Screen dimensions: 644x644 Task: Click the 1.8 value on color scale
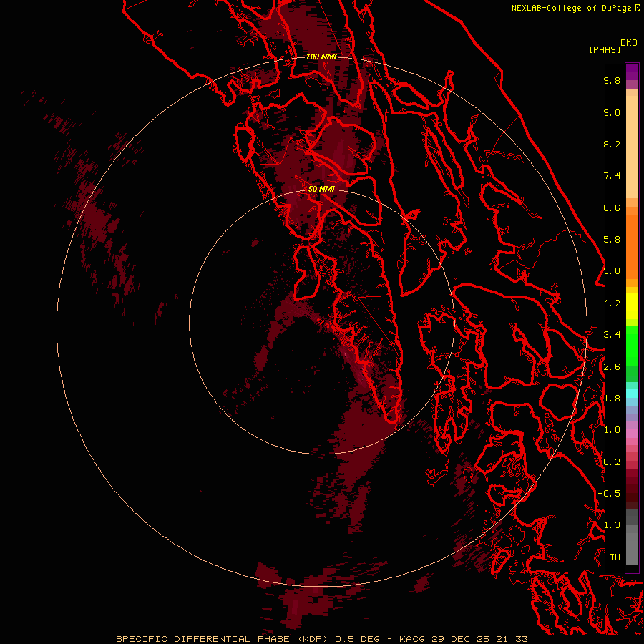(x=612, y=399)
